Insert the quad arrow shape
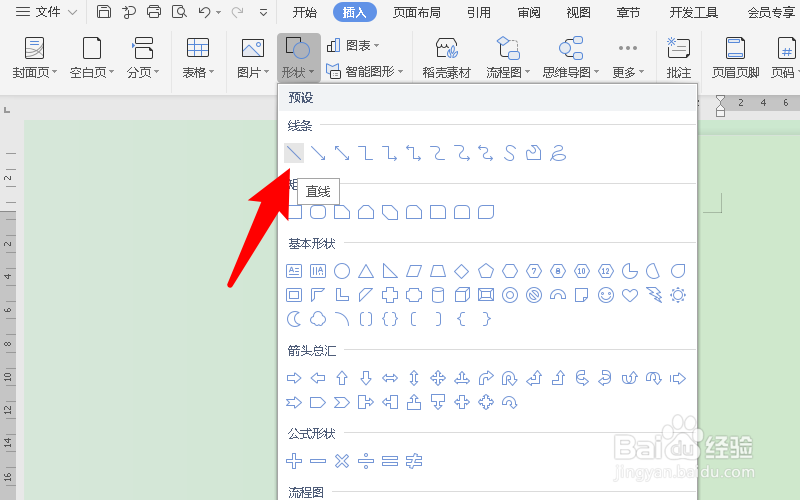 tap(438, 378)
